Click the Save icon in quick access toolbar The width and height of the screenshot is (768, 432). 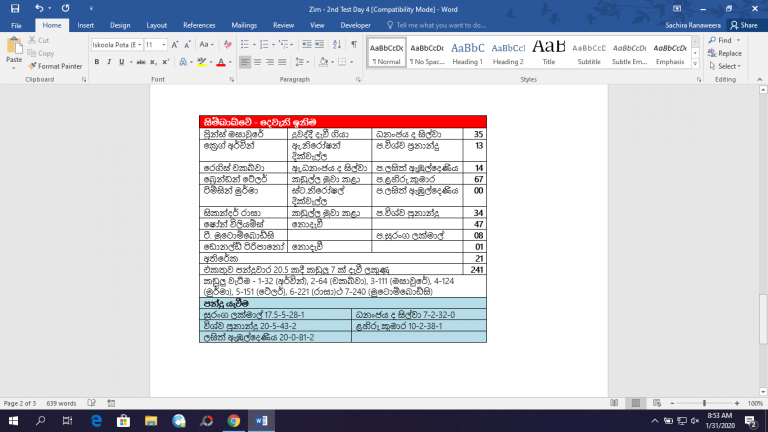click(17, 7)
